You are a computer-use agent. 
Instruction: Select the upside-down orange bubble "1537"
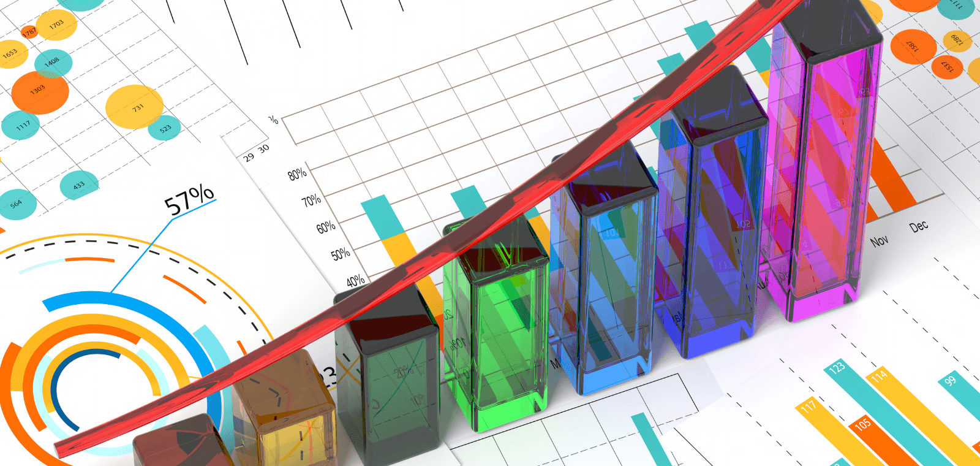click(x=947, y=66)
